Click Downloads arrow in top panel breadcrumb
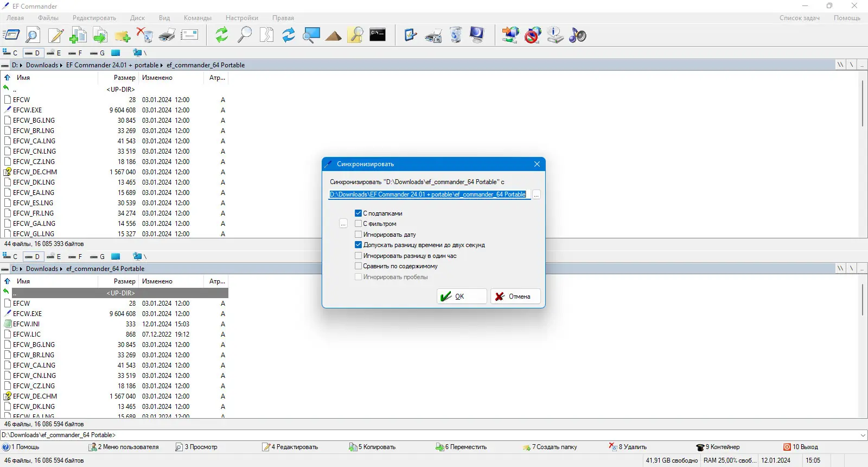Screen dimensions: 868x467 (x=61, y=65)
